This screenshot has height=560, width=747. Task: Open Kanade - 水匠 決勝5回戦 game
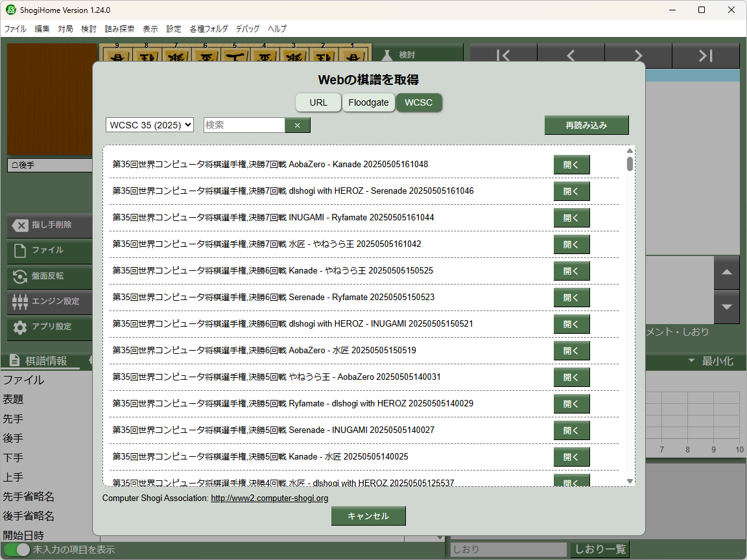(572, 457)
